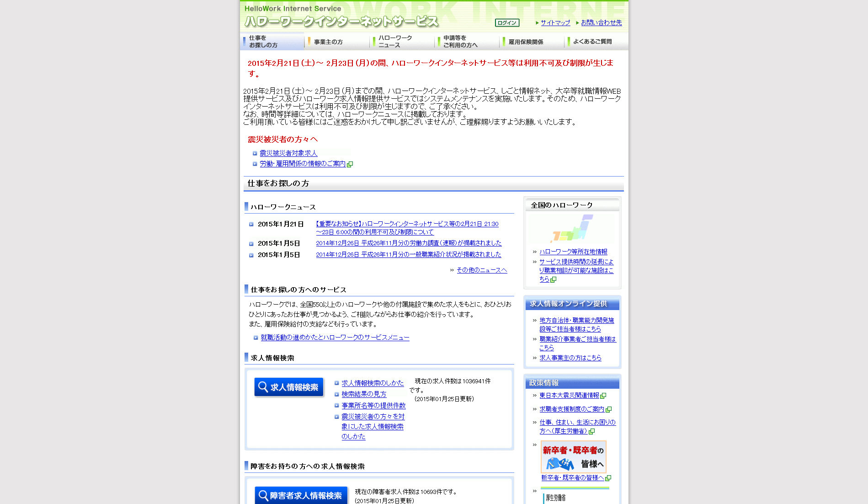868x504 pixels.
Task: Open the 一般職業紹介状況 news link
Action: 408,254
